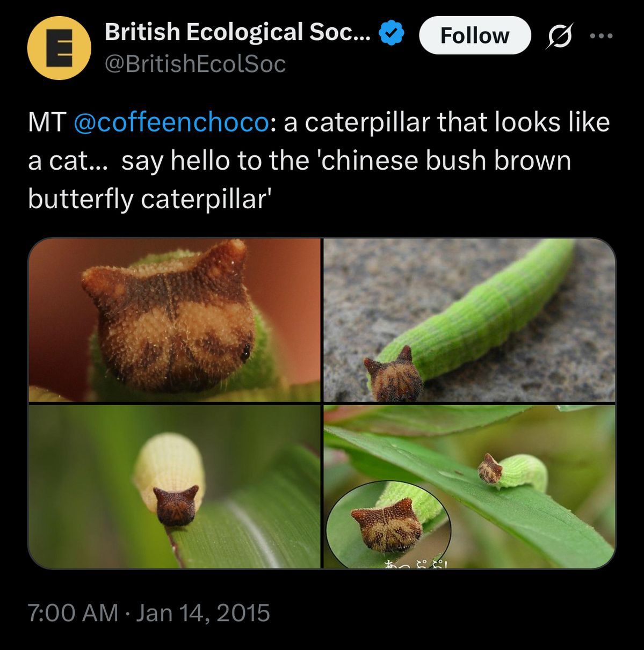This screenshot has height=650, width=644.
Task: Open the @coffeenchoco mention link
Action: [x=170, y=122]
